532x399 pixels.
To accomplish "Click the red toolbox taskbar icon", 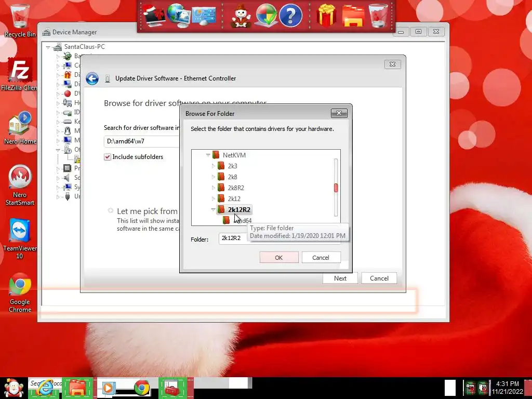I will click(x=173, y=388).
